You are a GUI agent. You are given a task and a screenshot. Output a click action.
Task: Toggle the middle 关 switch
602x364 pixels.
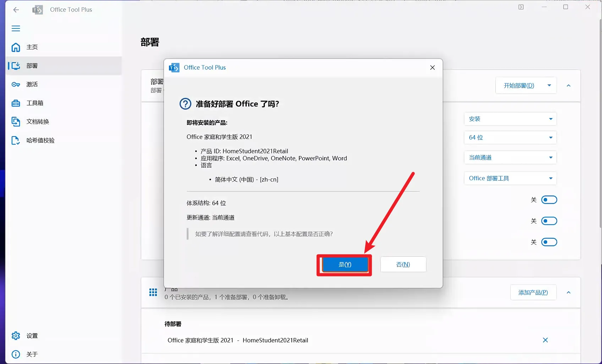pyautogui.click(x=549, y=221)
